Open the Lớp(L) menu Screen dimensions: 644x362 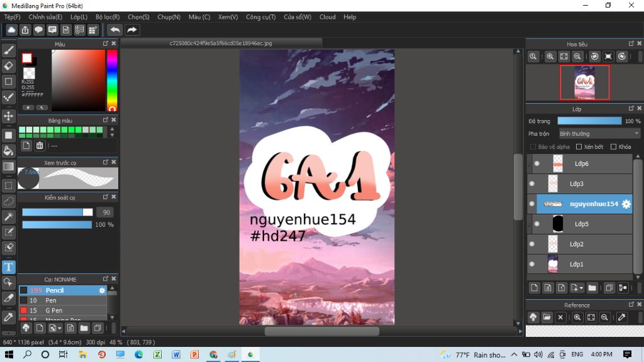coord(79,17)
